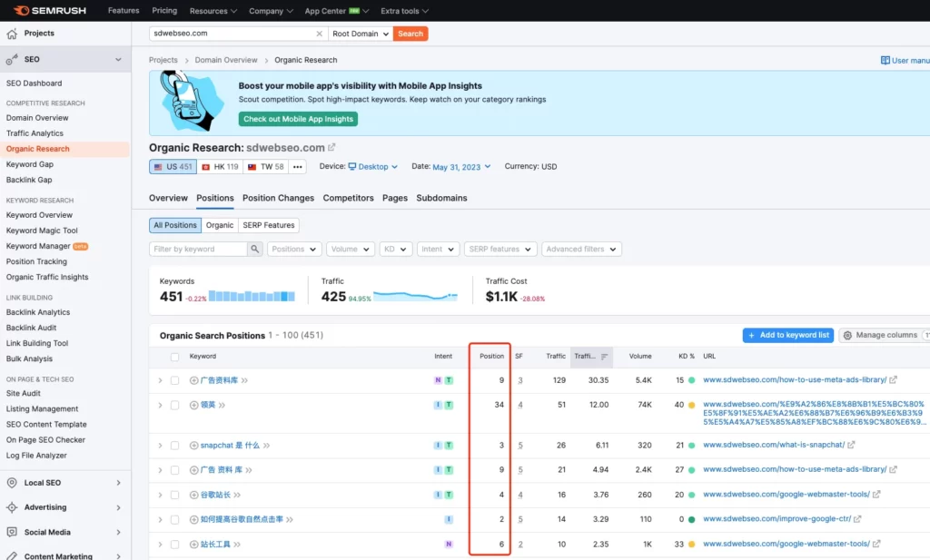Open Domain Overview in the sidebar
Image resolution: width=930 pixels, height=560 pixels.
[x=37, y=118]
